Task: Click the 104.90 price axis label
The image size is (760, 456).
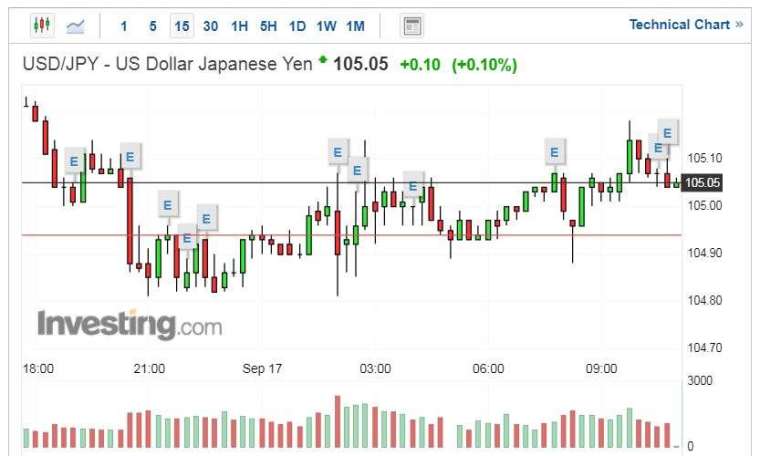Action: coord(704,253)
